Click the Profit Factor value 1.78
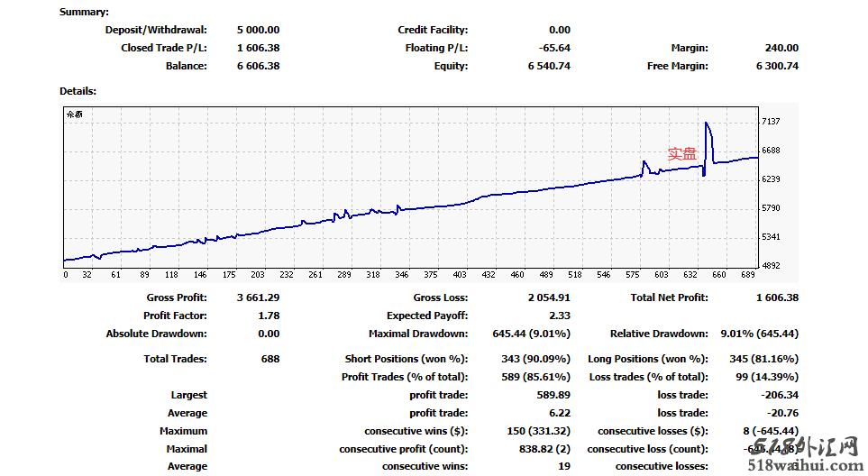The image size is (868, 476). pos(269,316)
